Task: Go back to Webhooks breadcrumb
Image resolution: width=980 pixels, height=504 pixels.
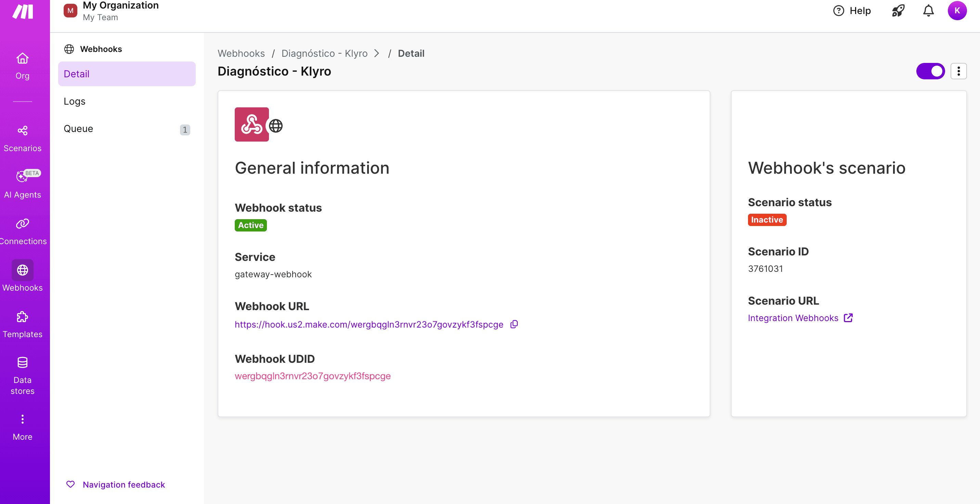Action: [x=241, y=54]
